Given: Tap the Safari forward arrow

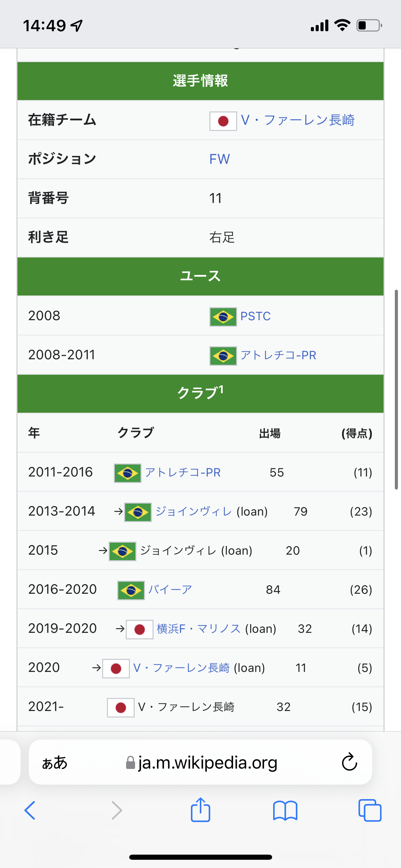Looking at the screenshot, I should 117,810.
